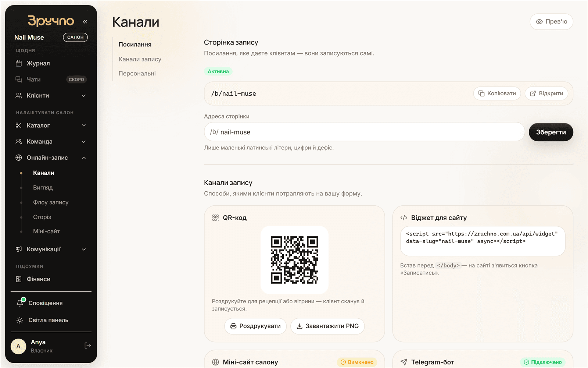Click the widget script code box

[483, 241]
